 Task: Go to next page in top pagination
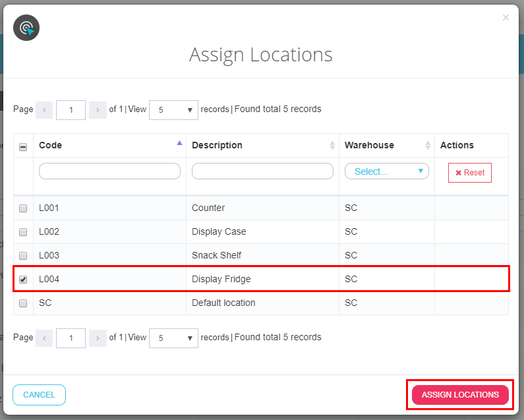point(98,109)
